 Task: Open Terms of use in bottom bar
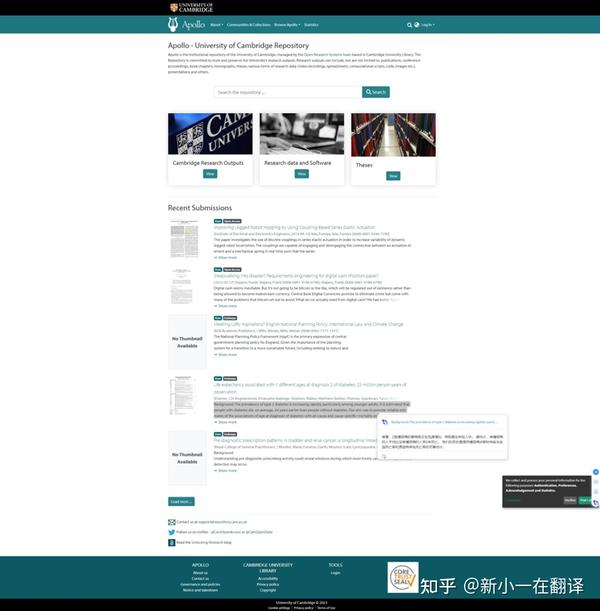pos(326,608)
